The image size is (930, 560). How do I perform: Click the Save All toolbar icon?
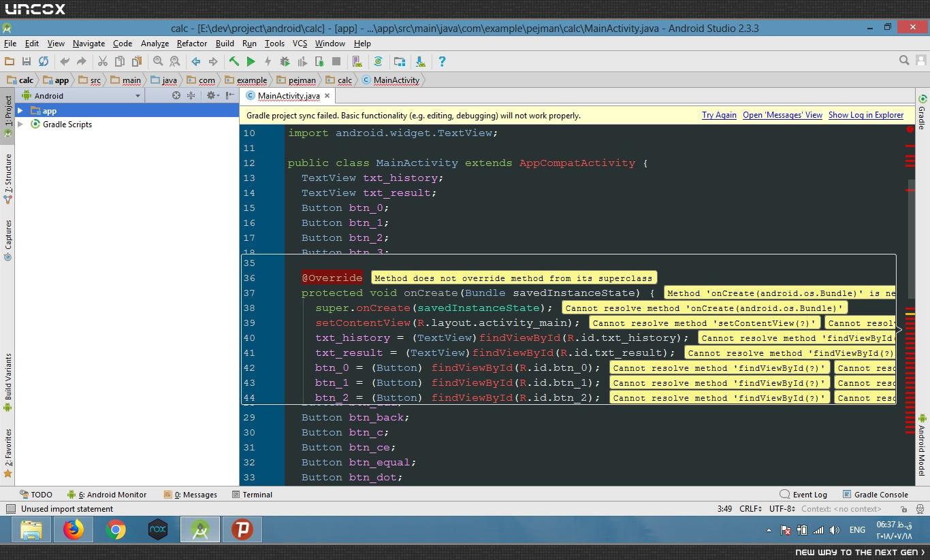pos(27,61)
